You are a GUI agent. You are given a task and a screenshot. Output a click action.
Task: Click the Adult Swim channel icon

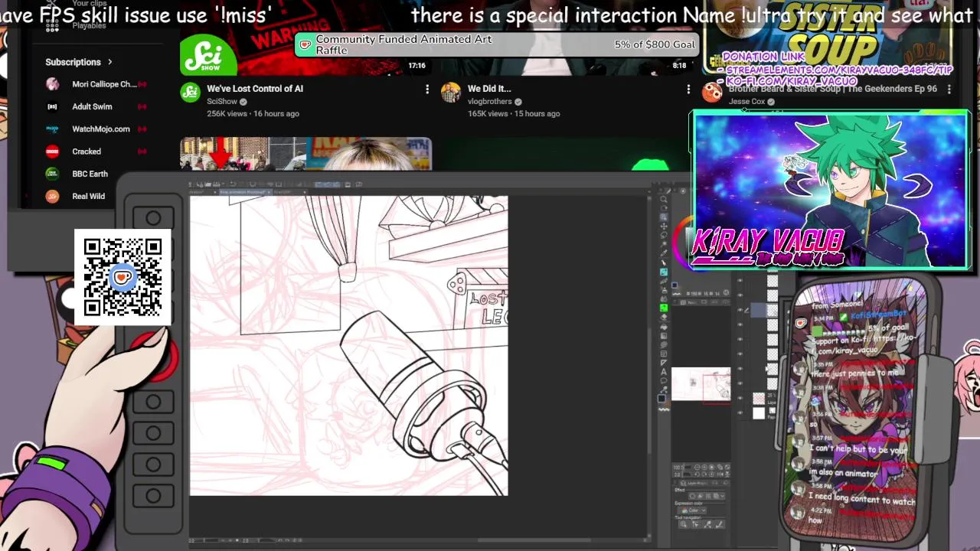52,106
